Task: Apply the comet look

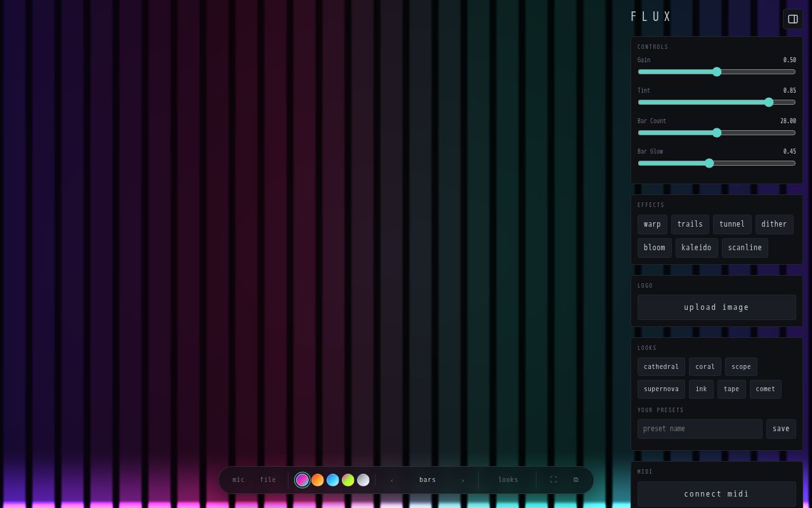Action: pos(766,389)
